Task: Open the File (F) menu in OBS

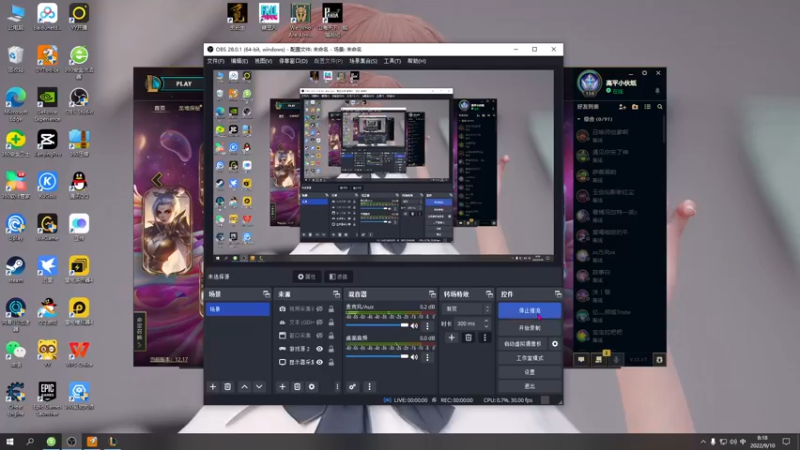Action: 215,61
